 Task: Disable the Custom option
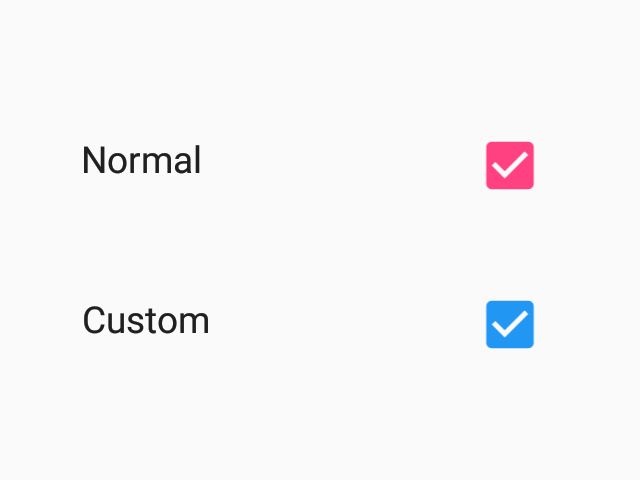click(x=510, y=324)
